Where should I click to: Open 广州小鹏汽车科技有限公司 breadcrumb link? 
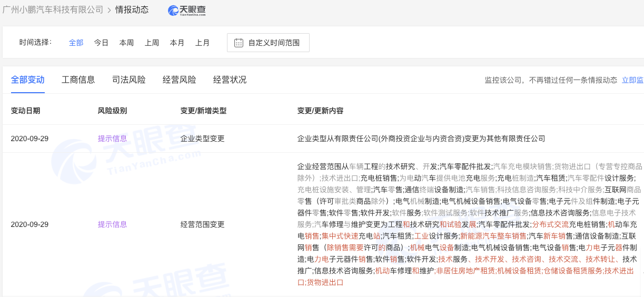53,9
